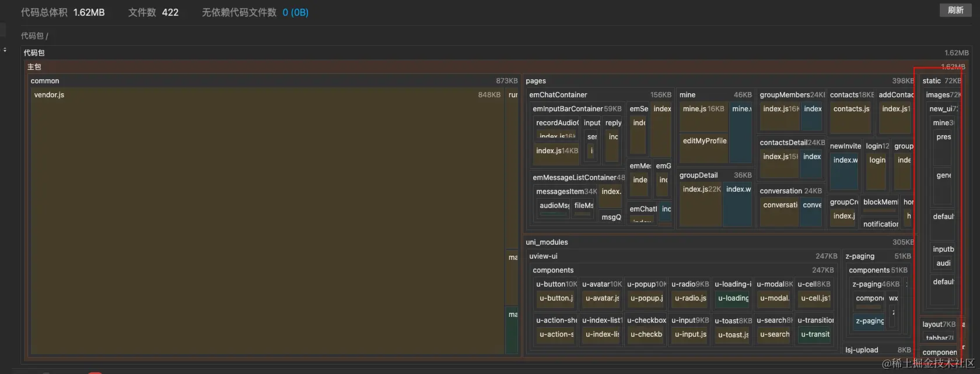Open the lsj-upload 8KB block
Screen dimensions: 980x374
[x=878, y=350]
